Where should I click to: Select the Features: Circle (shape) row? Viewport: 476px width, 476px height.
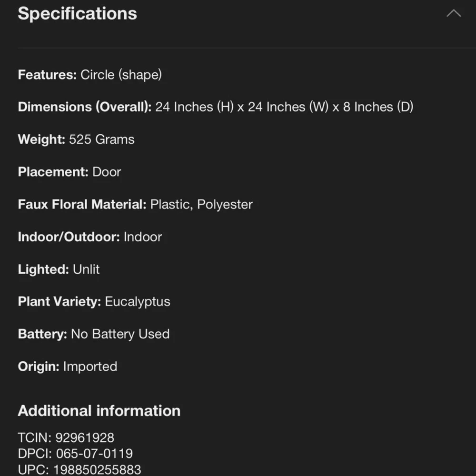(90, 75)
